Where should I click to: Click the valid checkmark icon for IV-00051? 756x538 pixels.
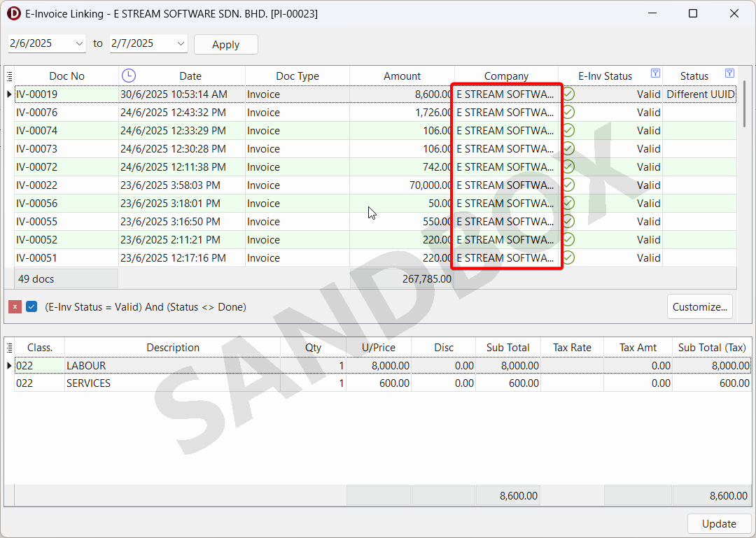coord(569,257)
